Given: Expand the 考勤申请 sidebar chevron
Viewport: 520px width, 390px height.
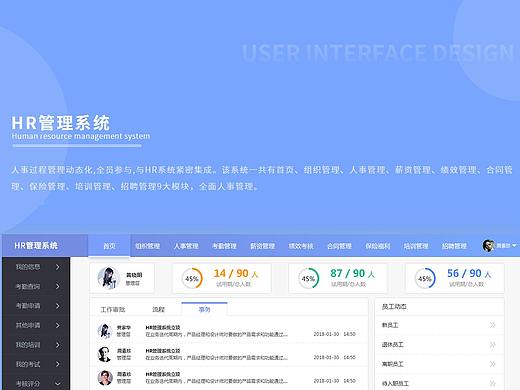Looking at the screenshot, I should point(58,306).
